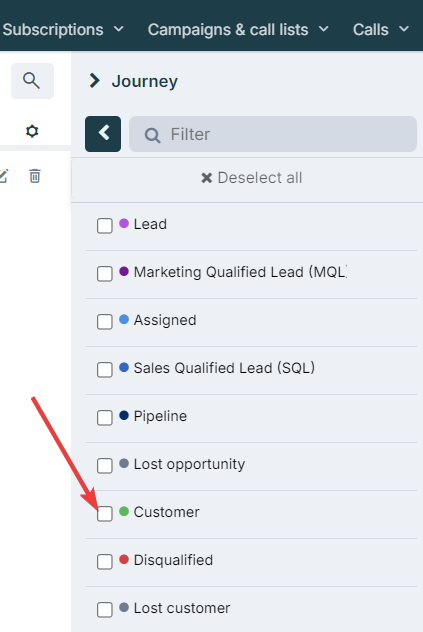This screenshot has height=632, width=423.
Task: Check the Lead checkbox
Action: coord(104,226)
